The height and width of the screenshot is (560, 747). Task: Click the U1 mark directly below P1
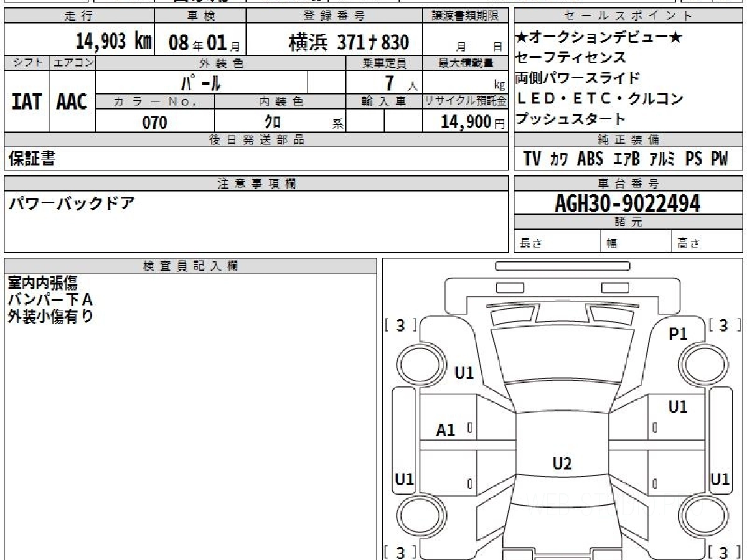pyautogui.click(x=678, y=407)
